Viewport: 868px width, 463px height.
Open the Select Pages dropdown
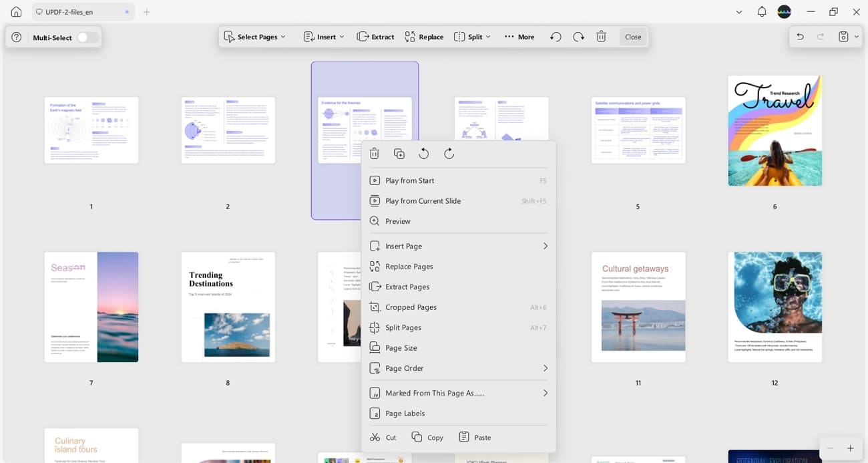coord(256,37)
